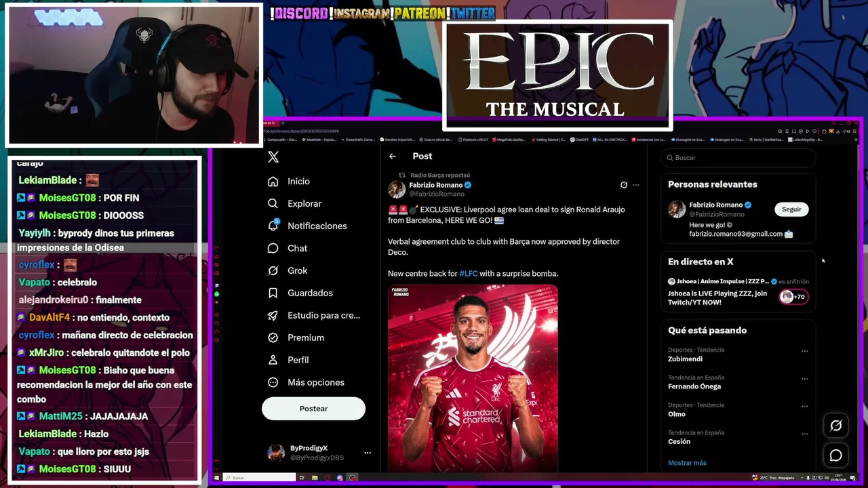Open Más opciones circle icon

[273, 383]
